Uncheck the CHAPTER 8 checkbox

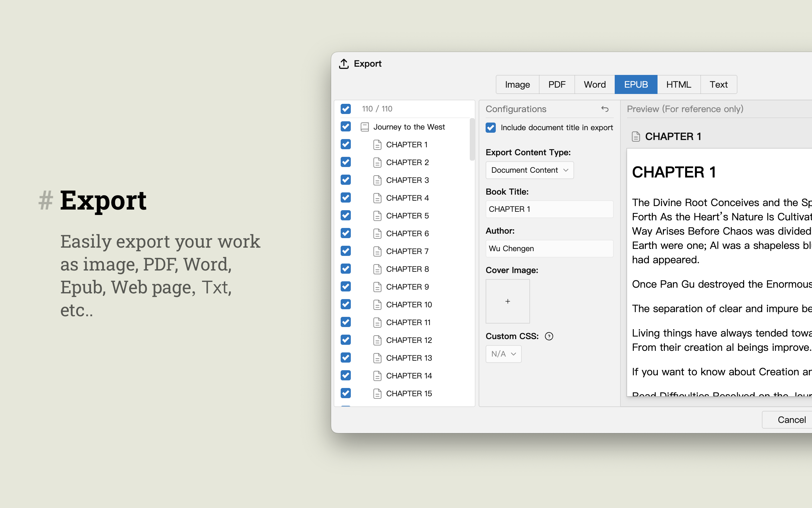[346, 269]
